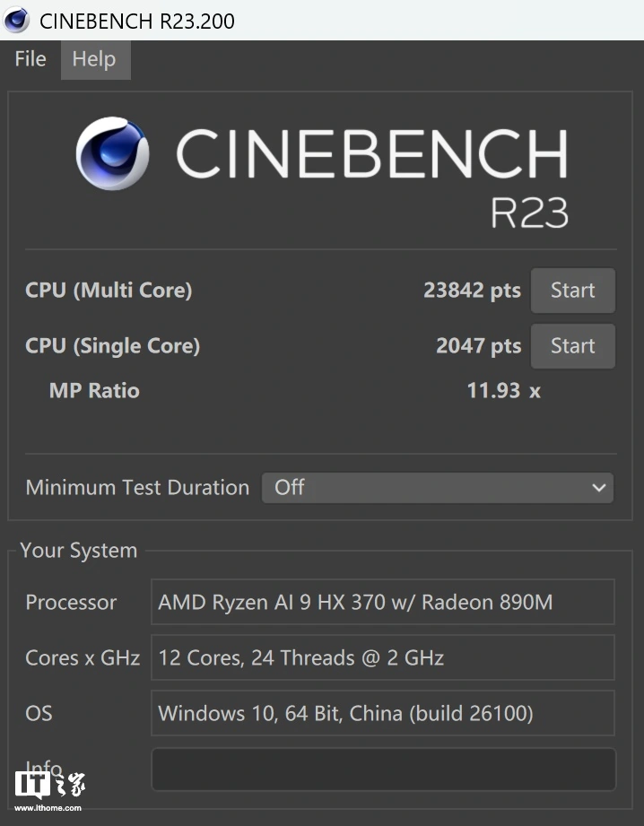The image size is (644, 826).
Task: Click the Processor field showing AMD Ryzen AI 9
Action: click(x=382, y=602)
